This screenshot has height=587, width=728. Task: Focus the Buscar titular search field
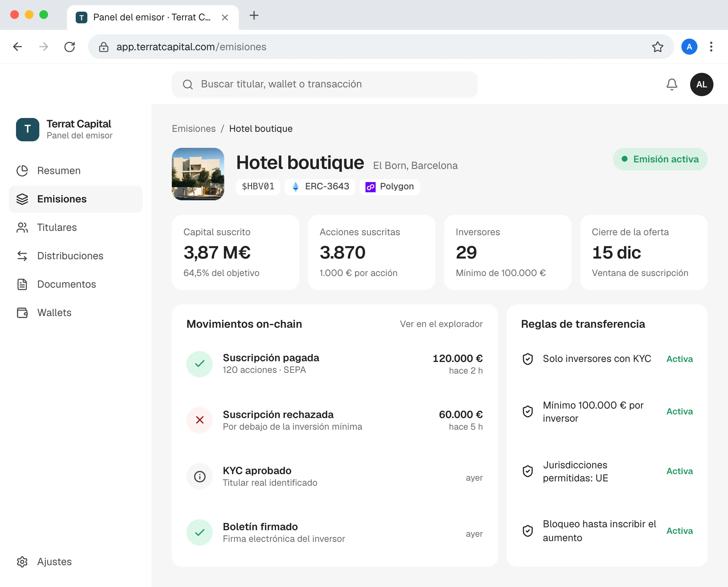(324, 84)
